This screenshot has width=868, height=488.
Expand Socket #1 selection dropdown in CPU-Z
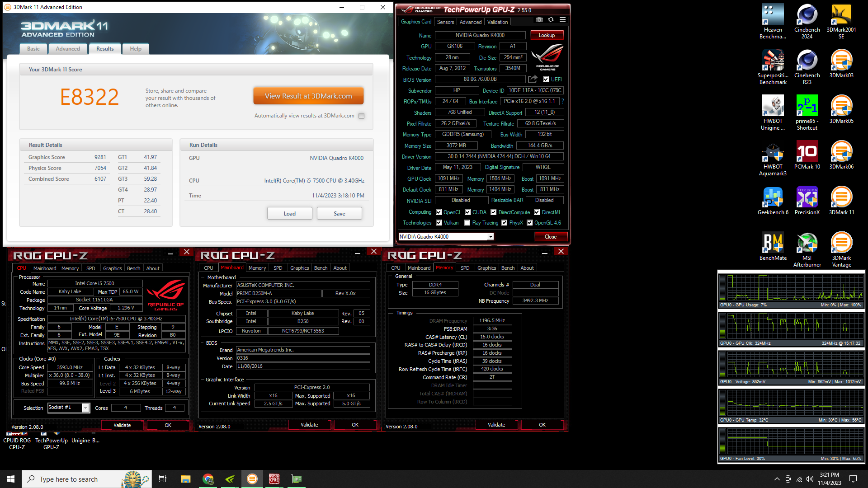point(85,408)
